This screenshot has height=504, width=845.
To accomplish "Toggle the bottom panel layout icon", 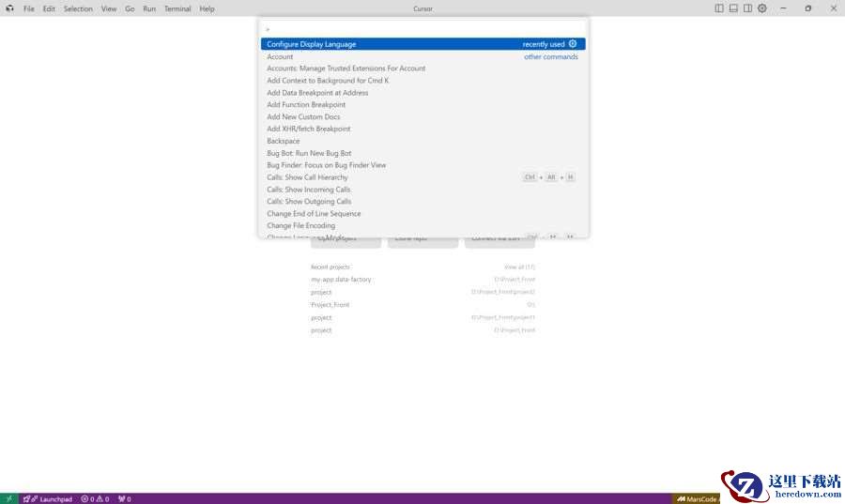I will [733, 8].
